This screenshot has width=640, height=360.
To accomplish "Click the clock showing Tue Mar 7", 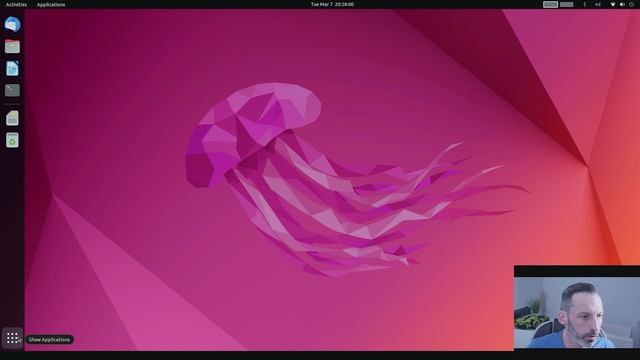I will point(332,4).
